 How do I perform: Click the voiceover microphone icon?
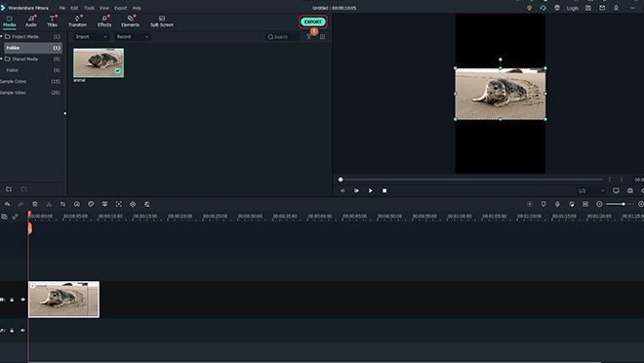pos(557,204)
